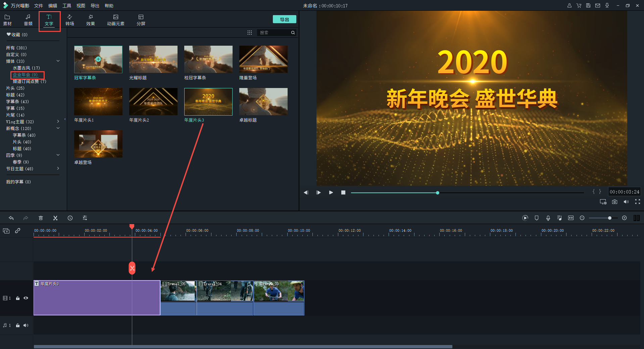Click the timeline zoom slider handle

(609, 218)
